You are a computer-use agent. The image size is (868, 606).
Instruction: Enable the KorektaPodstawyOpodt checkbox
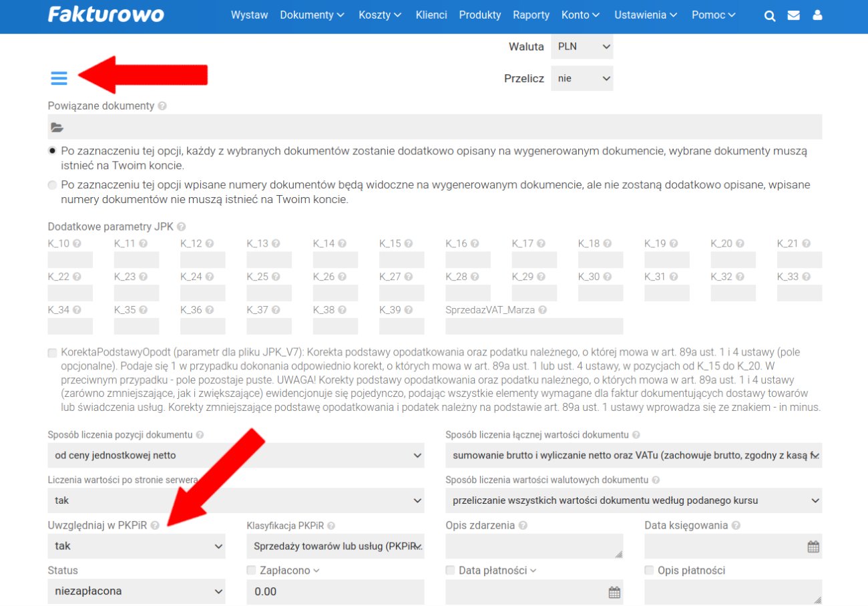[53, 353]
